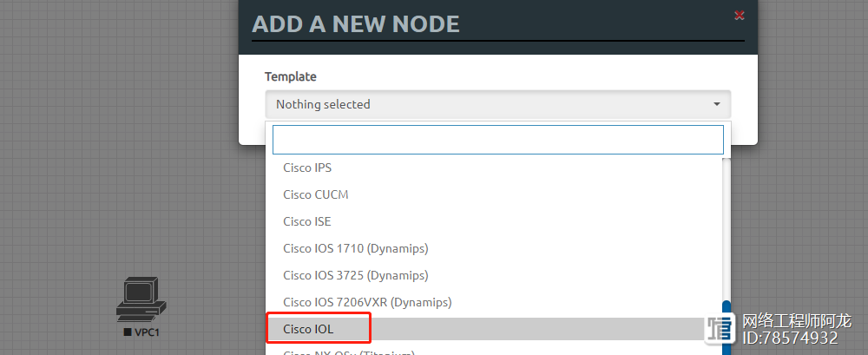
Task: Select Cisco IOS 1710 (Dynamips) template
Action: click(355, 248)
